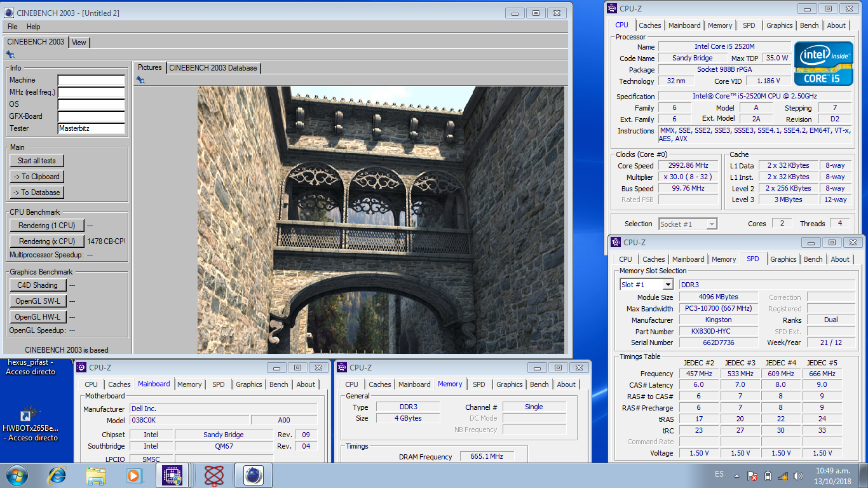
Task: Select the Pictures tab in Cinebench
Action: (x=150, y=67)
